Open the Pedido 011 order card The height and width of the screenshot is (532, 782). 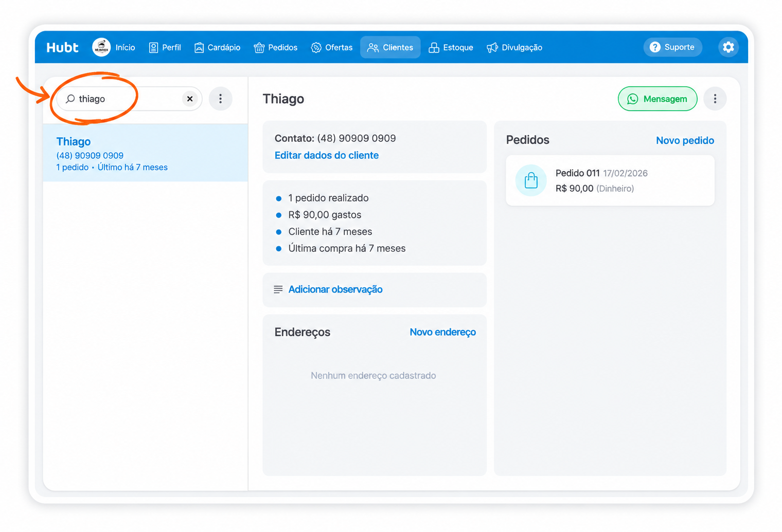click(x=610, y=180)
